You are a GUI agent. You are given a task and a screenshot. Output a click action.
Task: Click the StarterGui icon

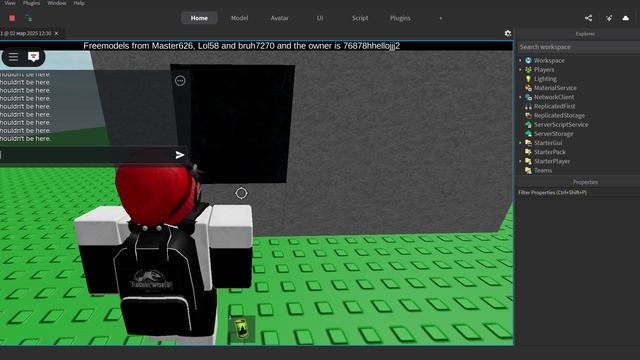[x=528, y=143]
